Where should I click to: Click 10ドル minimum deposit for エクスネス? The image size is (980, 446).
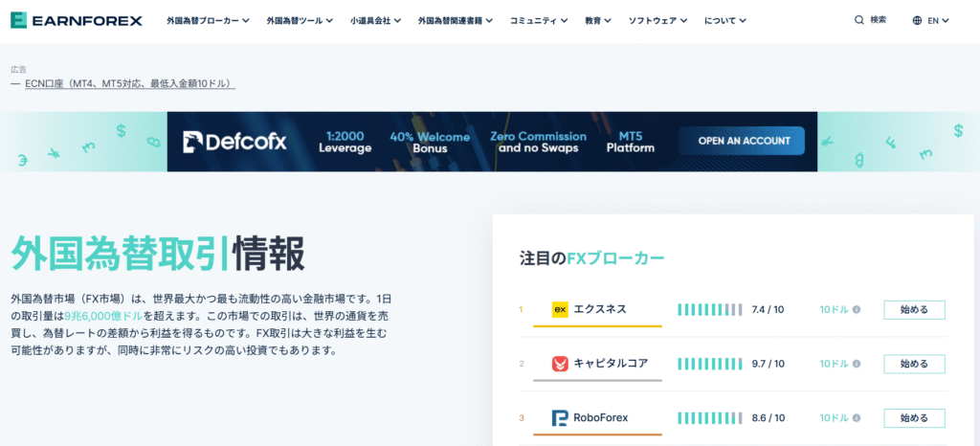tap(834, 310)
